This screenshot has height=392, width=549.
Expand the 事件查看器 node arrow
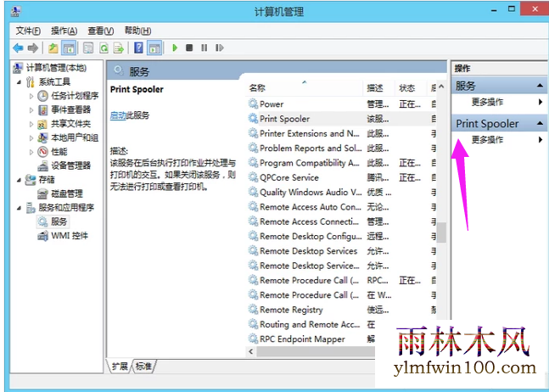click(x=31, y=110)
